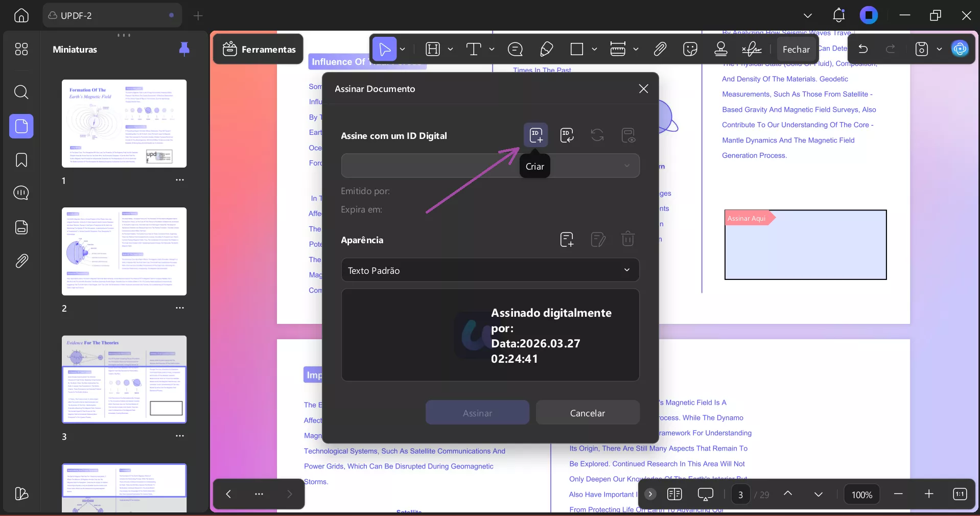Undo the last action
The image size is (980, 516).
coord(863,49)
